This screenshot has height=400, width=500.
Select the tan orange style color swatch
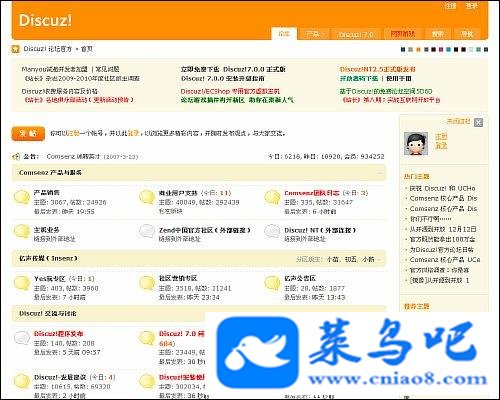click(x=418, y=50)
